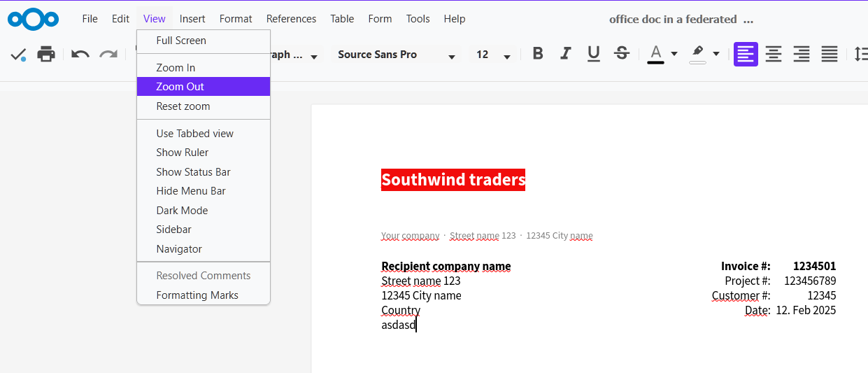Click the Nextcloud logo icon
Screen dimensions: 868x373
pos(34,19)
